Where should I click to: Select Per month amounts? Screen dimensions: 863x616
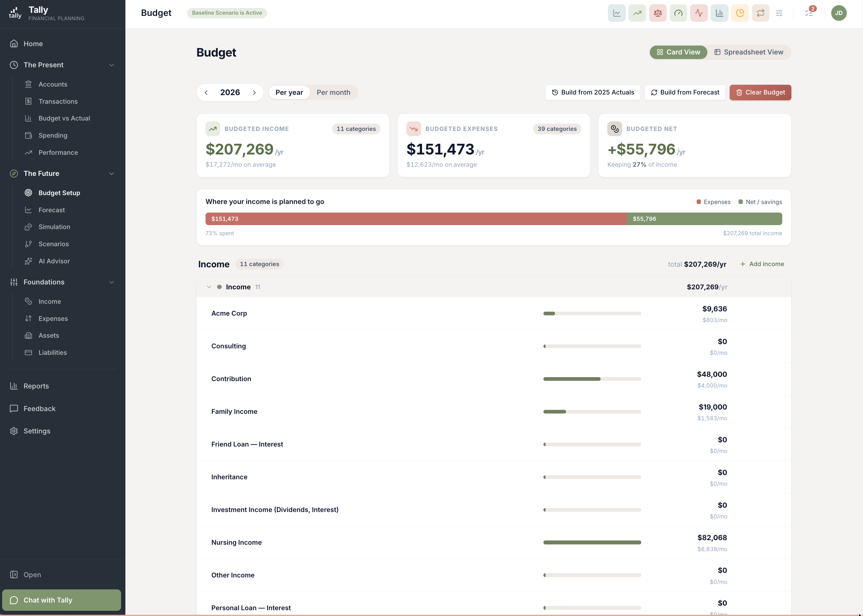point(333,93)
